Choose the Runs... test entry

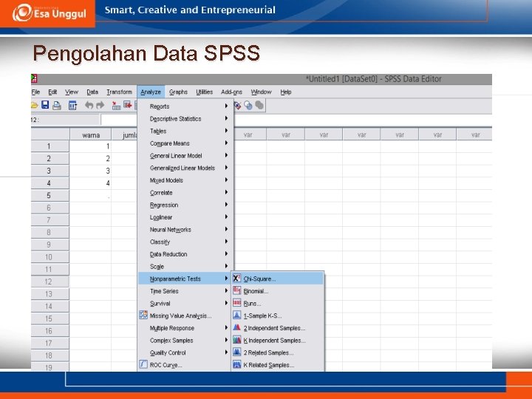278,304
